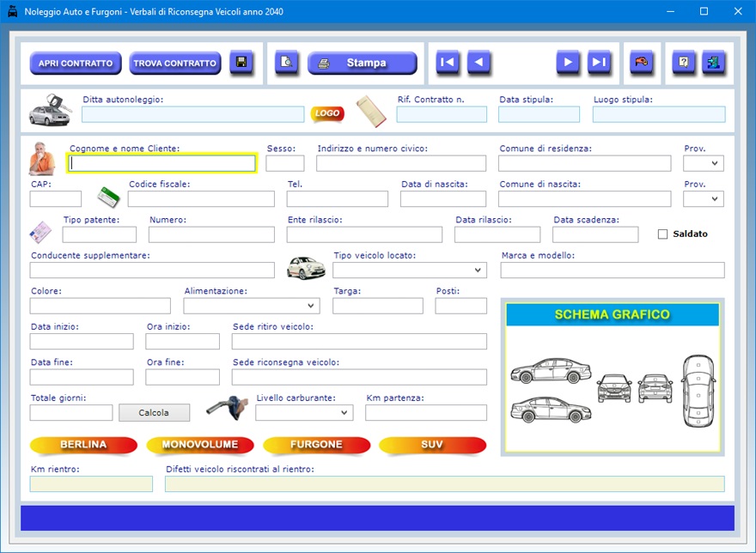Select the BERLINA vehicle schema button
This screenshot has width=756, height=553.
click(x=83, y=445)
